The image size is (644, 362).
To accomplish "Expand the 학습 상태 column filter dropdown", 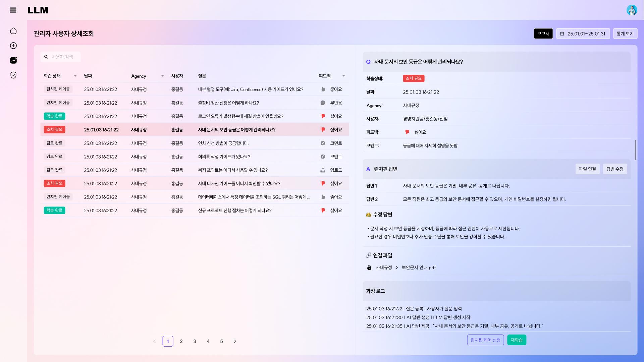I will (x=75, y=76).
